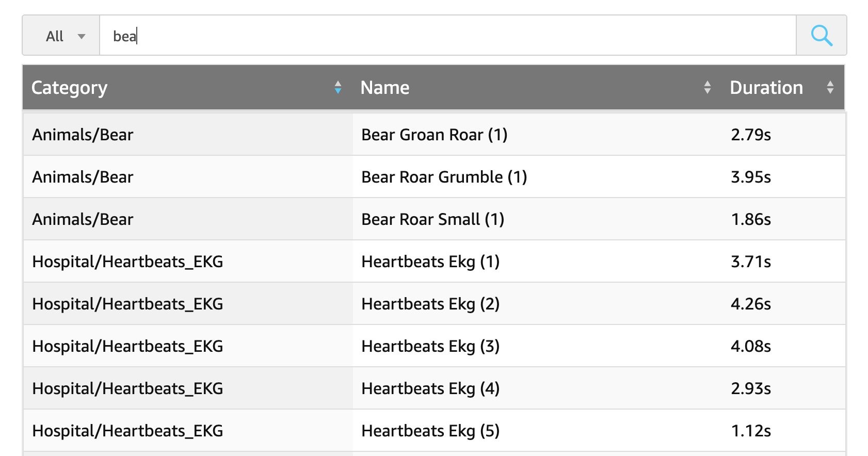
Task: Select the Bear Roar Grumble (1) sound
Action: click(444, 177)
